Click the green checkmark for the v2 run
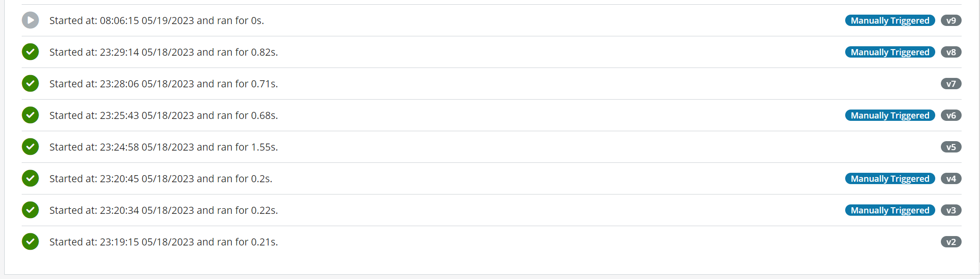 [x=30, y=242]
